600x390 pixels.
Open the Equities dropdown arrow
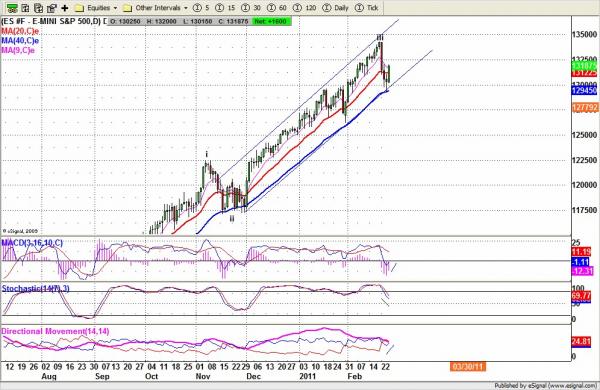115,8
